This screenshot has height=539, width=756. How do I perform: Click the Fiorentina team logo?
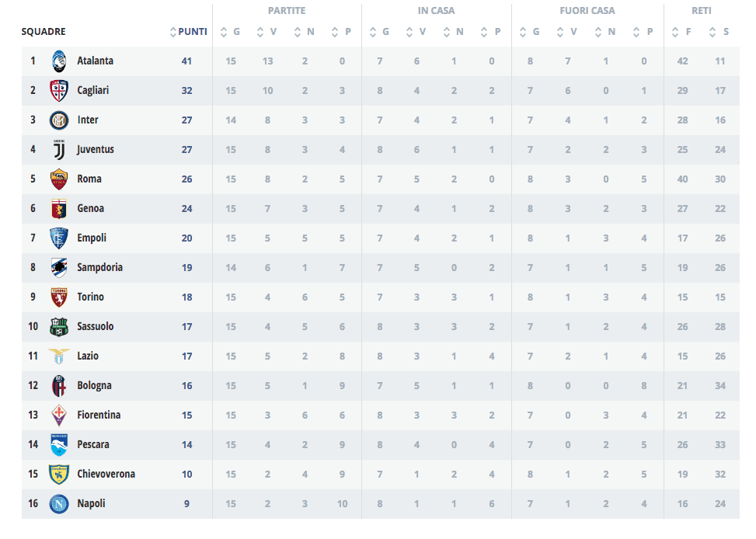[59, 416]
